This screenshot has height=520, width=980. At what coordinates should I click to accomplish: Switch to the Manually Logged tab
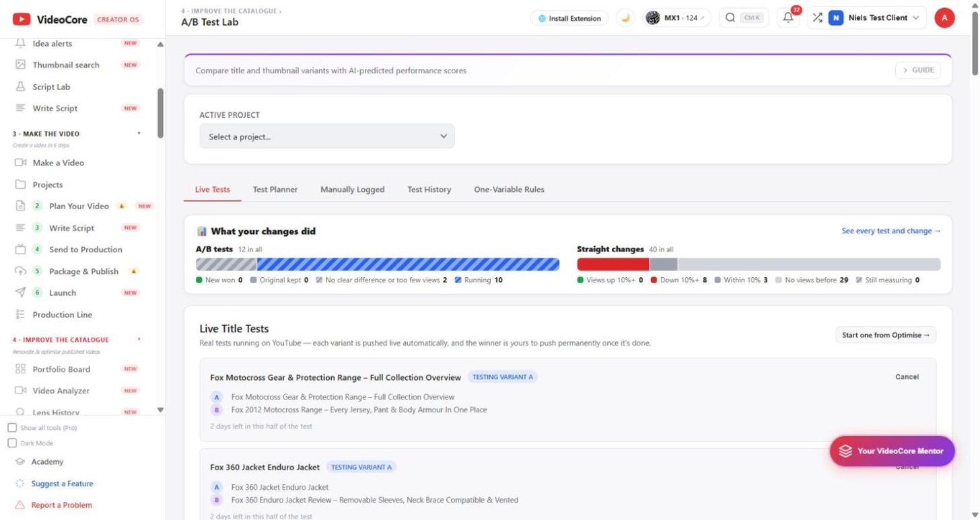(352, 190)
